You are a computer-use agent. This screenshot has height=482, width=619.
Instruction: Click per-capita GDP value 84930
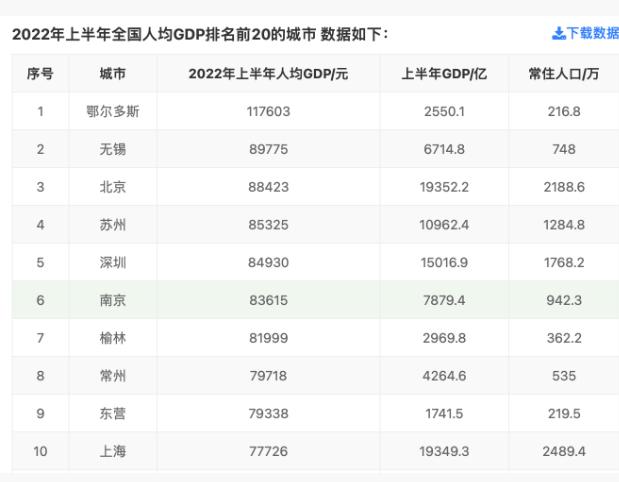268,263
